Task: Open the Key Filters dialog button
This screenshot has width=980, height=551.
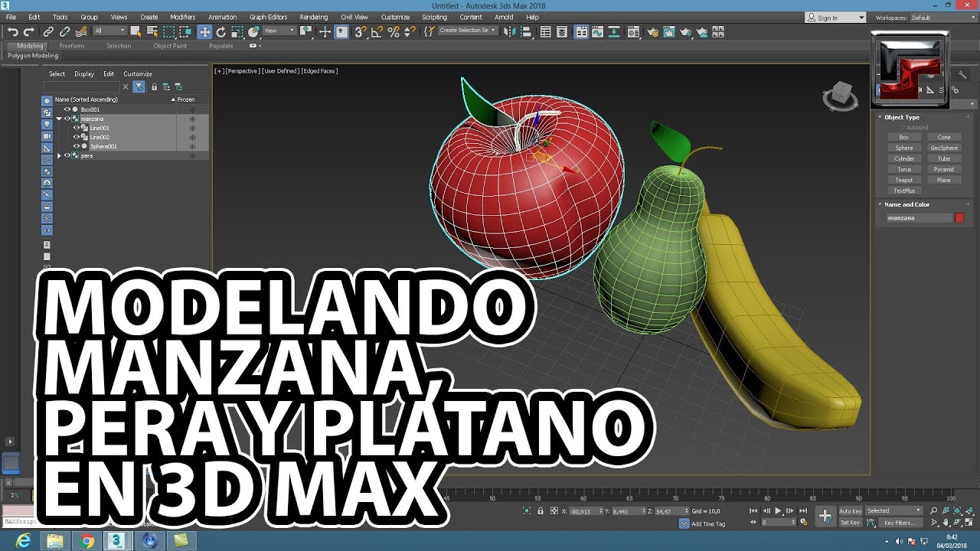Action: coord(900,523)
